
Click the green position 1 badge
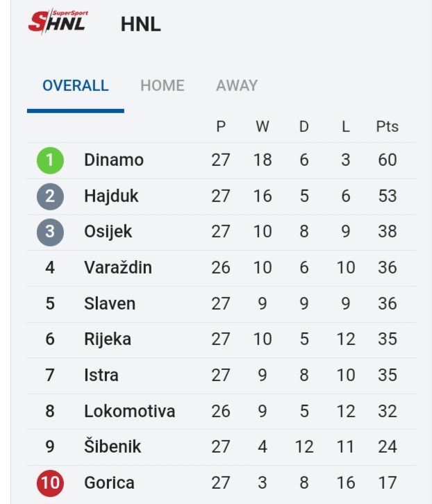[x=50, y=160]
